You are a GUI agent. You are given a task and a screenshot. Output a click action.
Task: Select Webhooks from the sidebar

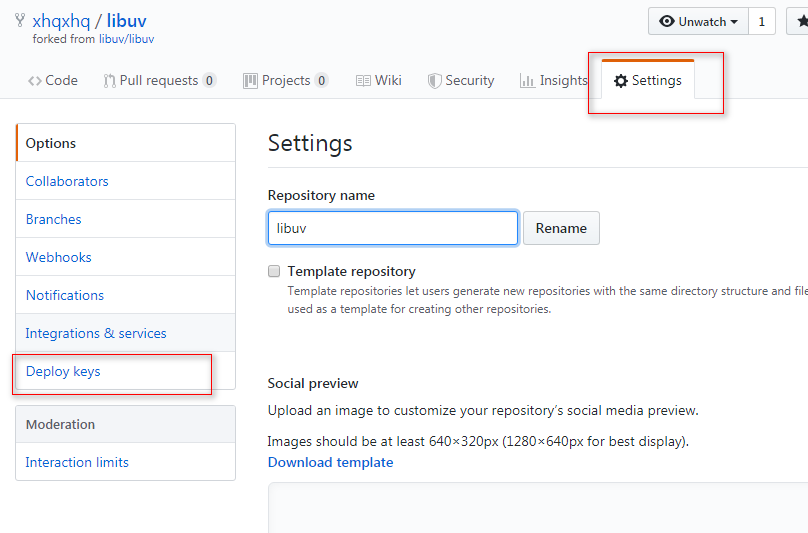[58, 257]
